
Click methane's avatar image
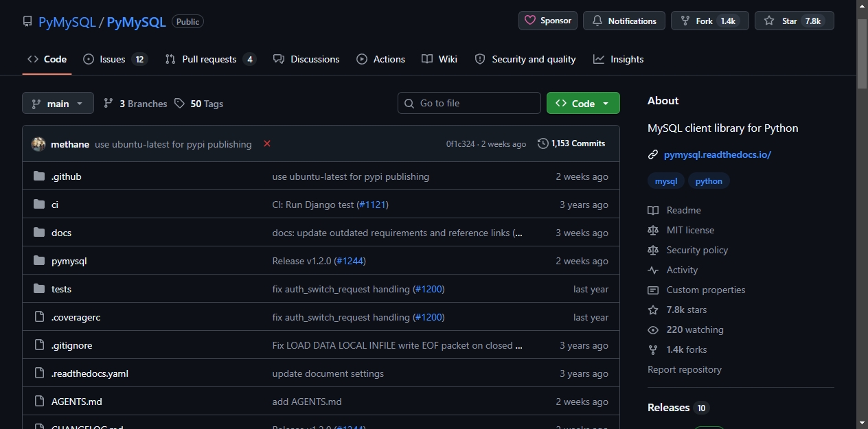tap(38, 144)
